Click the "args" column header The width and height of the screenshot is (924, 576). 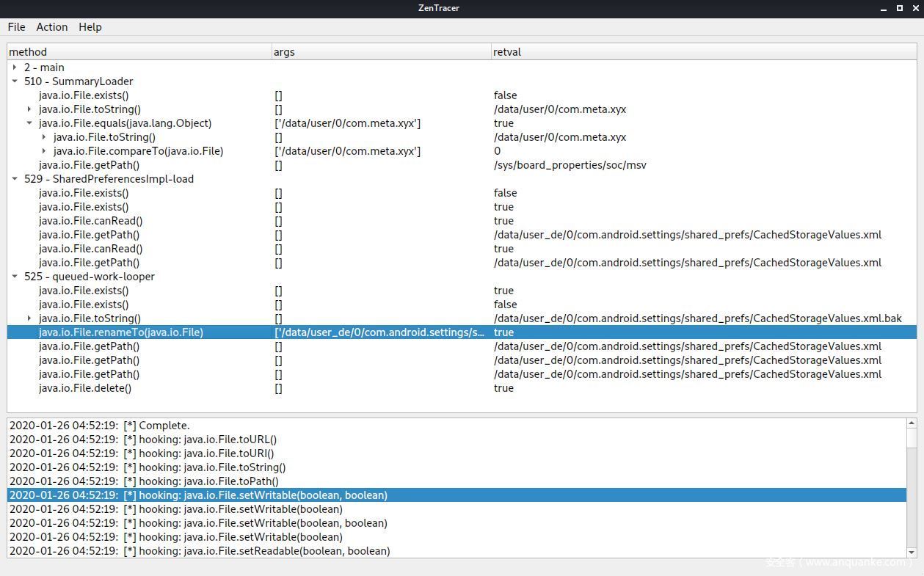coord(284,51)
